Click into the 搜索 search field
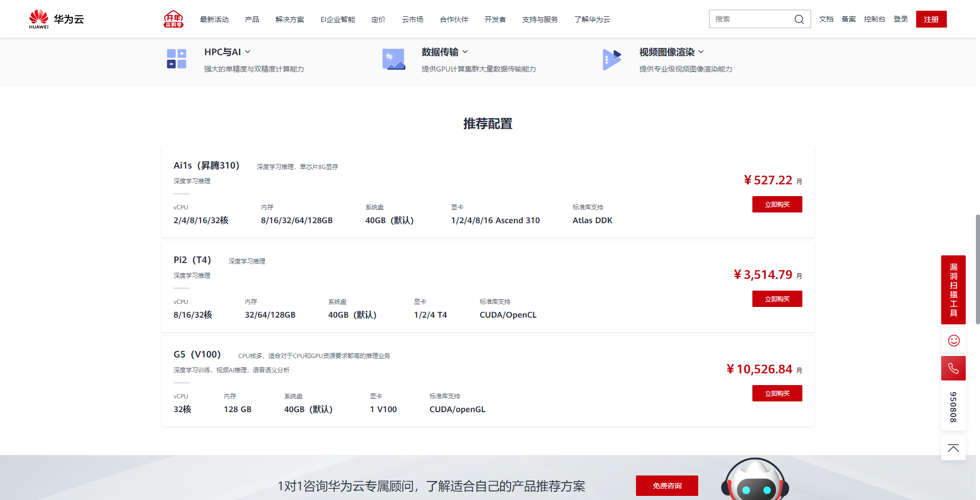The image size is (980, 500). 749,19
